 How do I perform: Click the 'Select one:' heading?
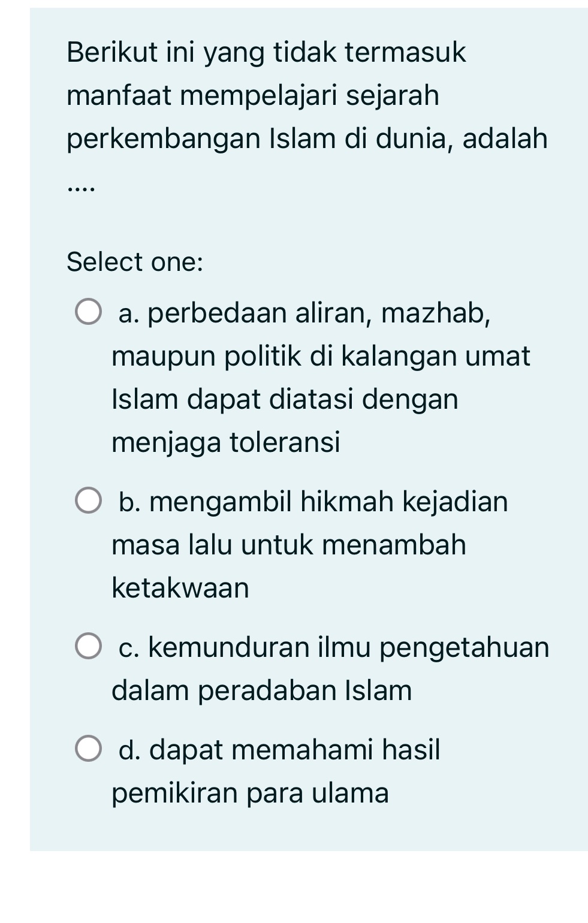[135, 262]
